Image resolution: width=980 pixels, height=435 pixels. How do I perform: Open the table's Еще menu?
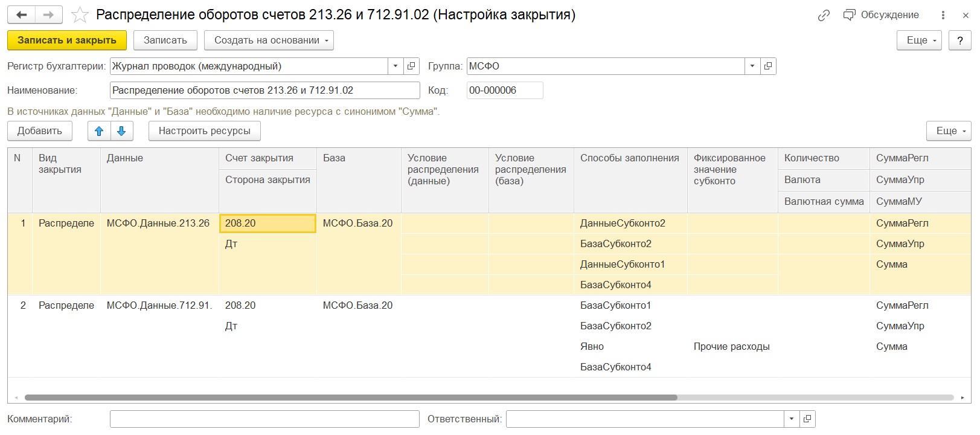point(949,131)
